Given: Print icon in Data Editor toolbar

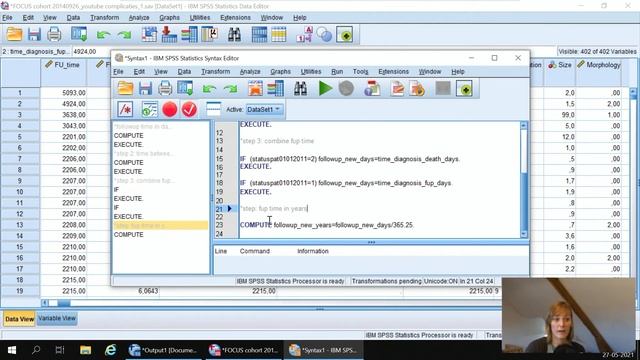Looking at the screenshot, I should coord(54,35).
